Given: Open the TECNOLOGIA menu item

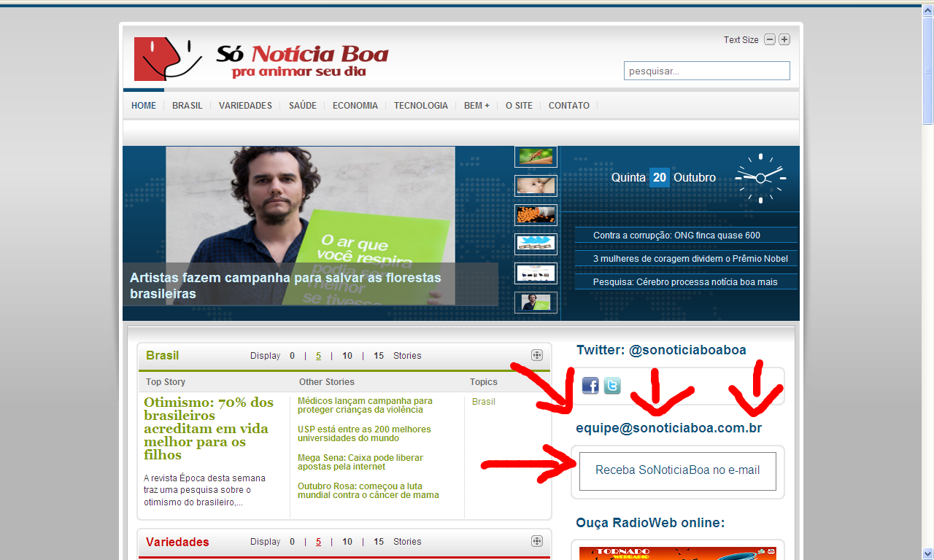Looking at the screenshot, I should pyautogui.click(x=421, y=105).
